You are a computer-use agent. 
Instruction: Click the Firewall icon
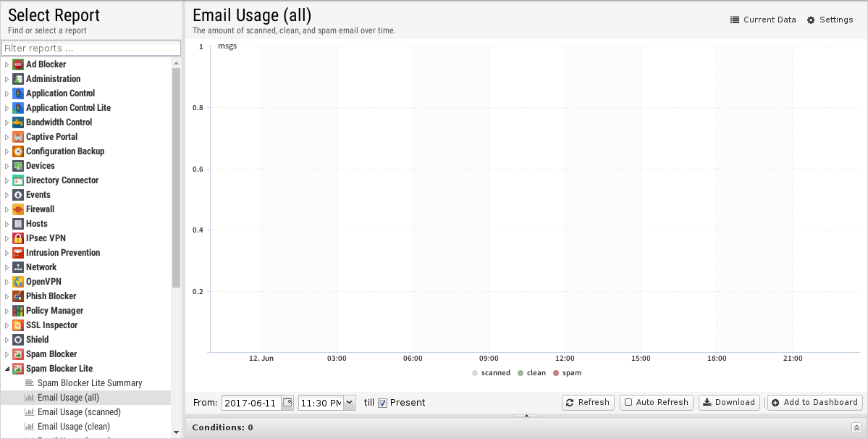[17, 209]
